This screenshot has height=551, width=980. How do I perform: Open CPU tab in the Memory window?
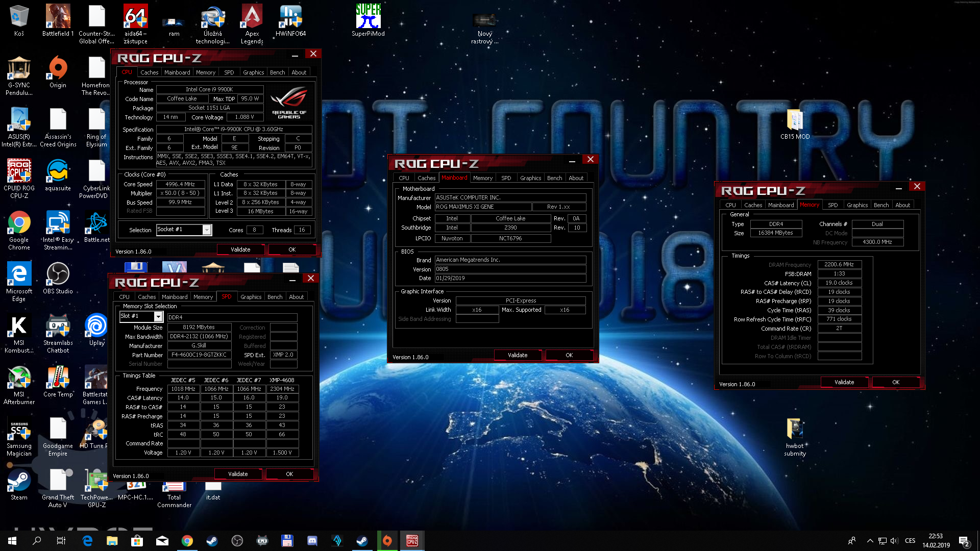(x=731, y=205)
